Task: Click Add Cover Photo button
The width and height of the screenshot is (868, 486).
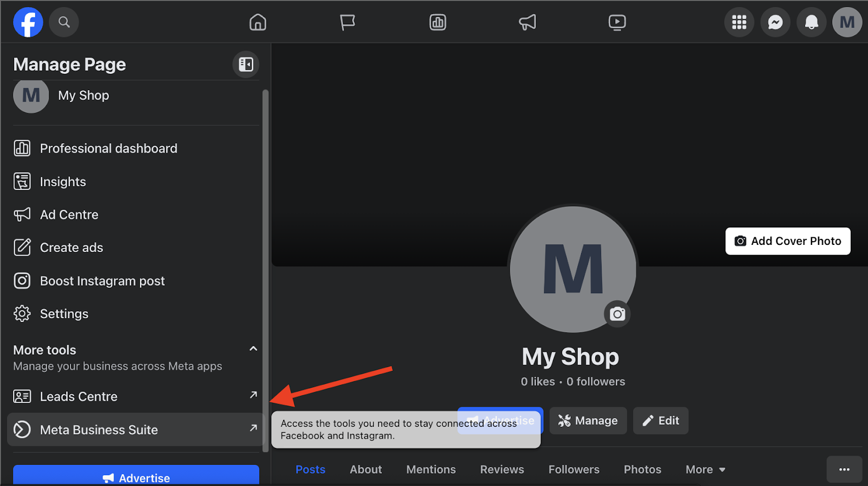Action: click(x=788, y=241)
